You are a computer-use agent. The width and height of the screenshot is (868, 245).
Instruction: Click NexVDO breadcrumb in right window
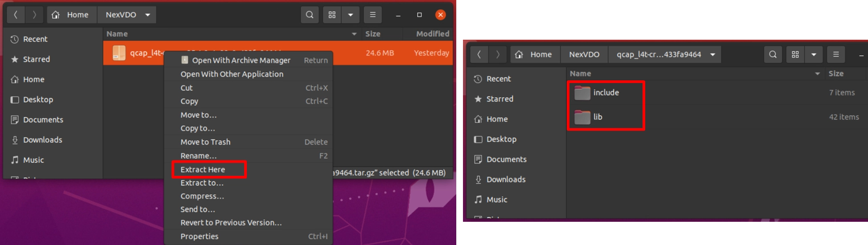[584, 54]
